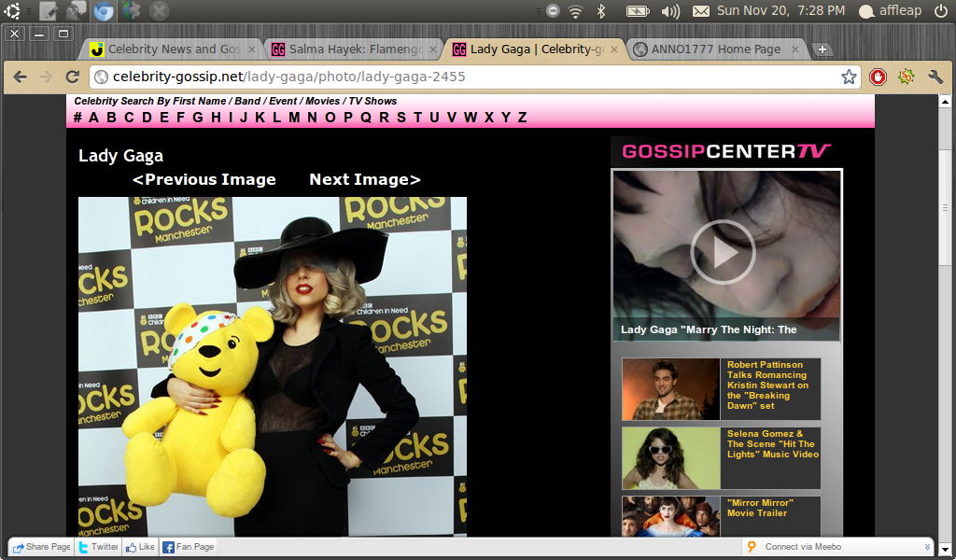Open the sound volume indicator
Image resolution: width=956 pixels, height=560 pixels.
670,10
